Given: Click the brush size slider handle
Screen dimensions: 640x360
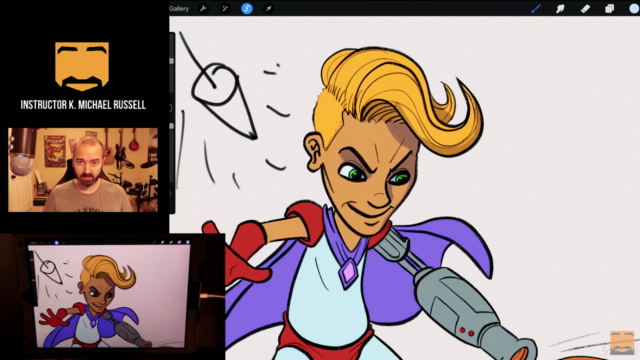Looking at the screenshot, I should pyautogui.click(x=171, y=61).
